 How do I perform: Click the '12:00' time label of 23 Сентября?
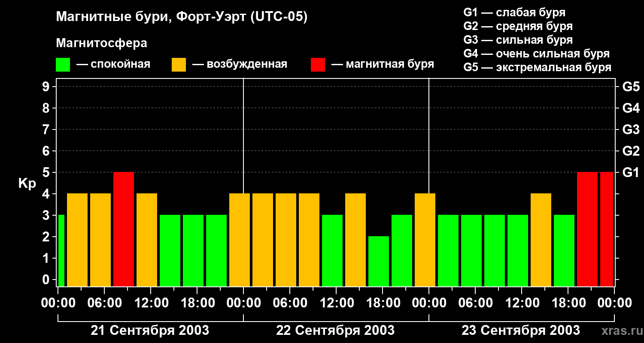[522, 304]
